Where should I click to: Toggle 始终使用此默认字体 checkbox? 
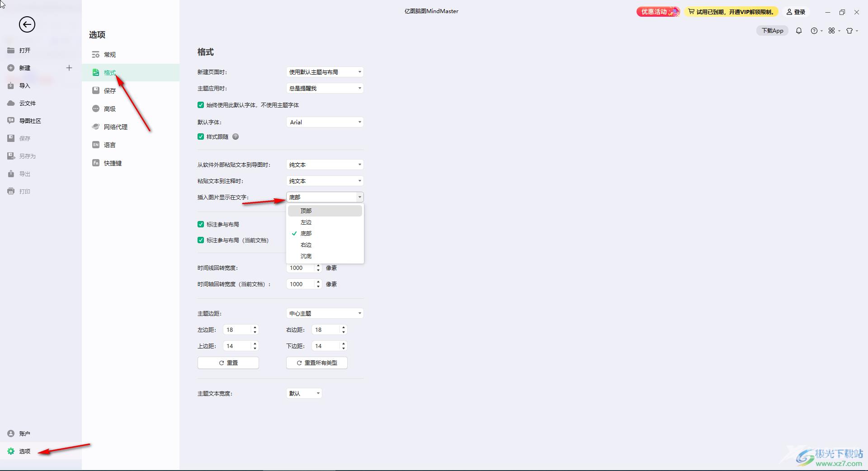(201, 105)
